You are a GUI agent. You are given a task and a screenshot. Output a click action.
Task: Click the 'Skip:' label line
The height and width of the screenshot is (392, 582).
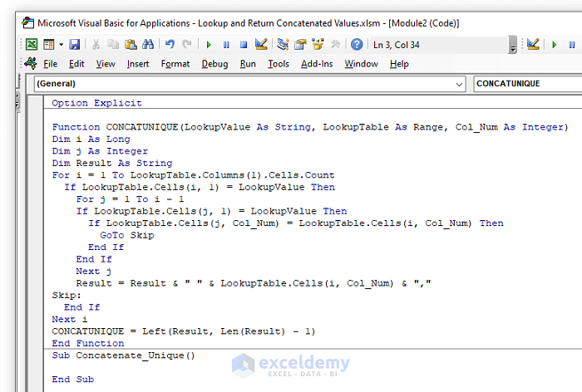[x=67, y=295]
